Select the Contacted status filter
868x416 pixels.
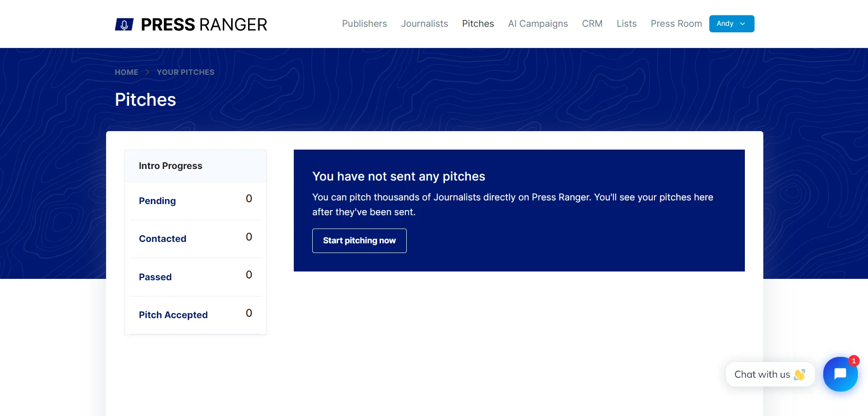[162, 239]
